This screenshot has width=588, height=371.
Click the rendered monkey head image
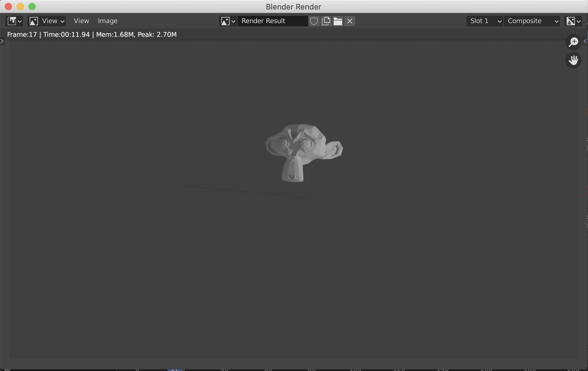pos(304,153)
